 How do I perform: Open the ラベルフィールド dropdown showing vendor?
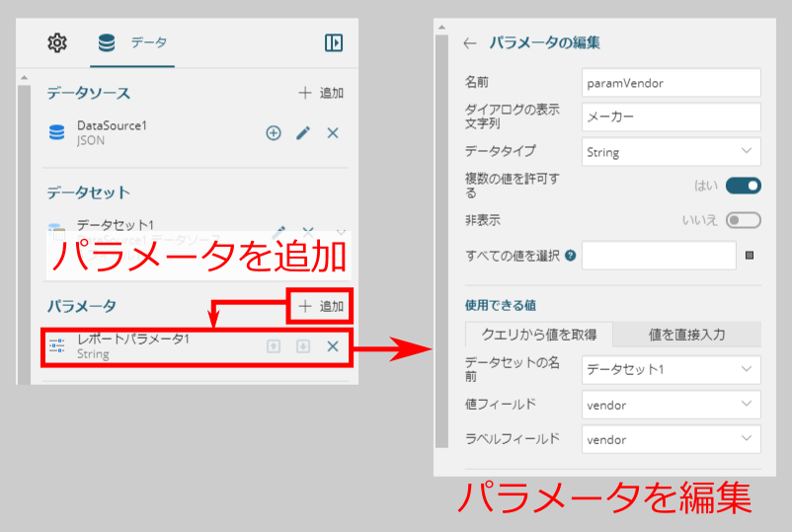pyautogui.click(x=671, y=439)
